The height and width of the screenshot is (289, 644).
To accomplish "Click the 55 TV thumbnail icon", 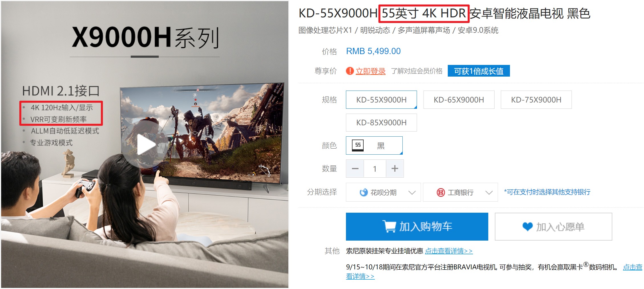I will click(358, 145).
